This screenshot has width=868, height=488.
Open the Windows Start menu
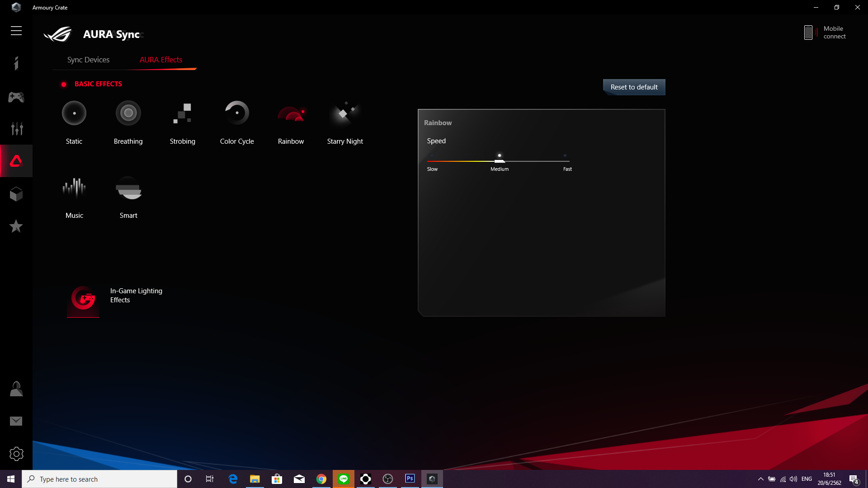(11, 479)
